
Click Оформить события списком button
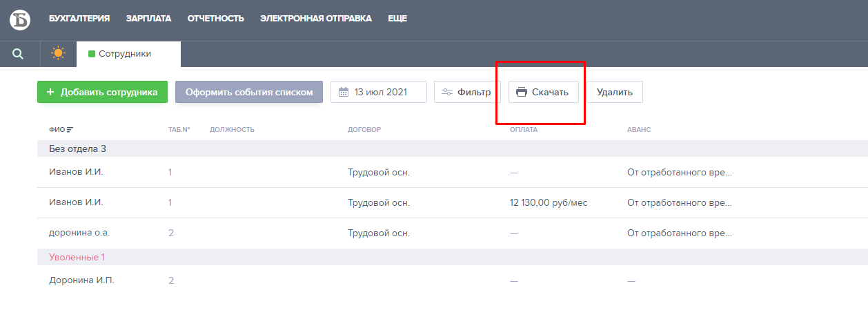coord(249,92)
